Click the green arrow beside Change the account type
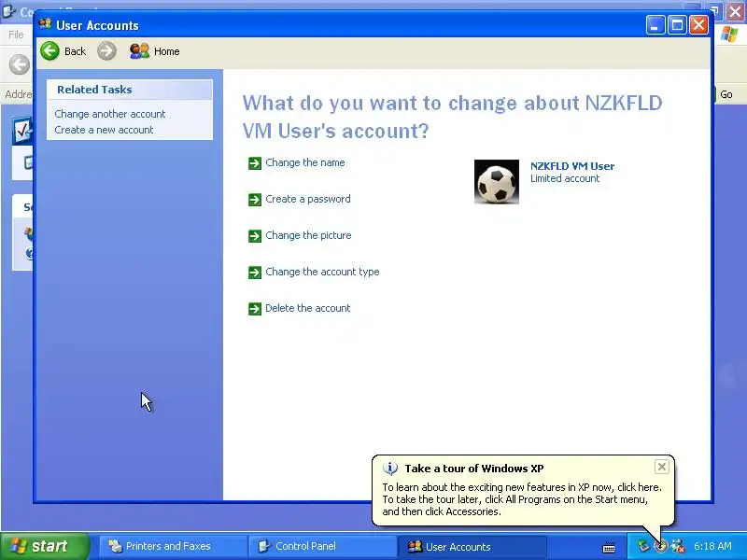Screen dimensions: 747x560 point(255,273)
